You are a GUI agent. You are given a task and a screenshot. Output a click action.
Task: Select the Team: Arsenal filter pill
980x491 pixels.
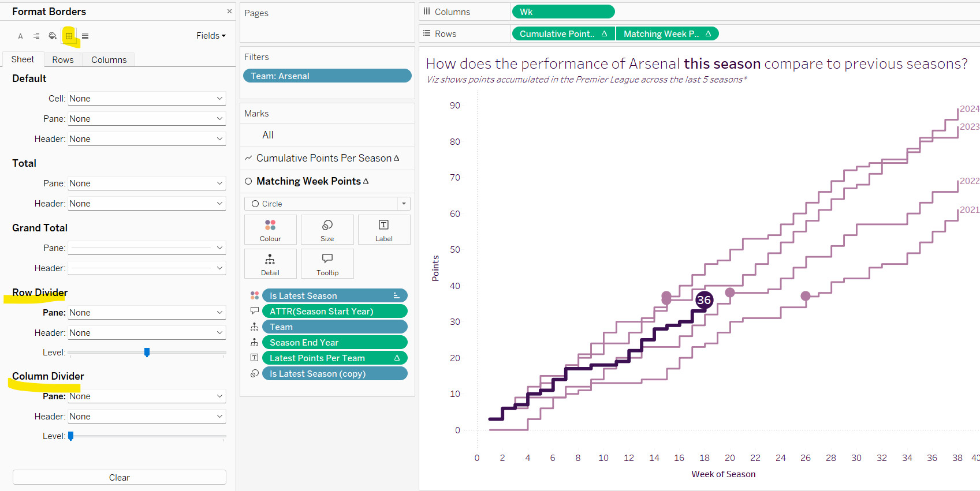[327, 76]
